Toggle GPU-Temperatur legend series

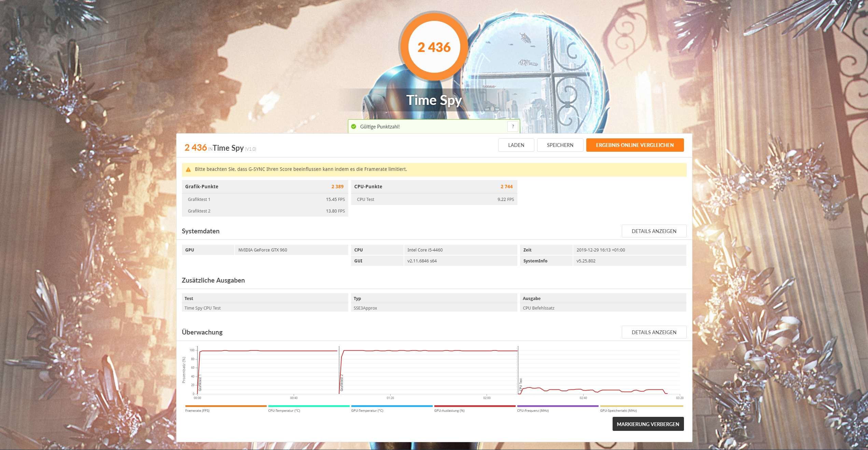click(x=392, y=409)
